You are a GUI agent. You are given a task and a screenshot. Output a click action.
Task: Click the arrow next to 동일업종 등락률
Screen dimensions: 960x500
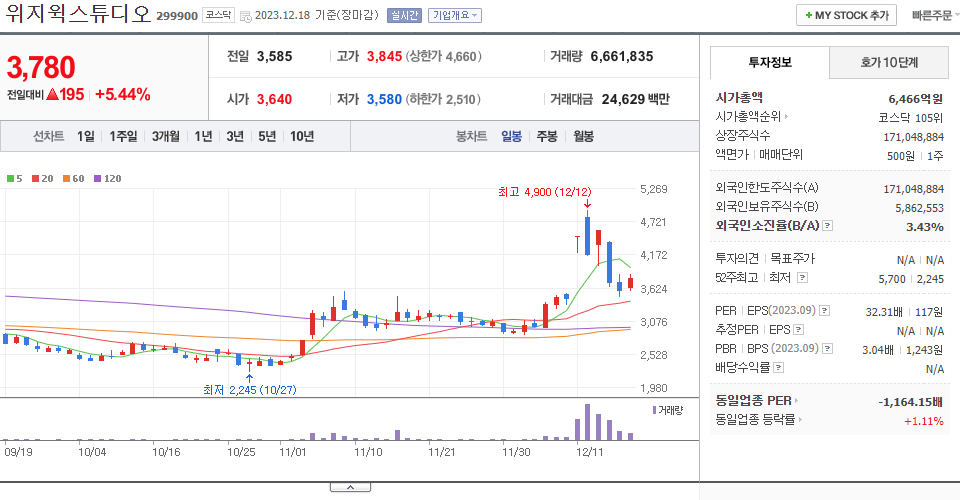(x=800, y=420)
